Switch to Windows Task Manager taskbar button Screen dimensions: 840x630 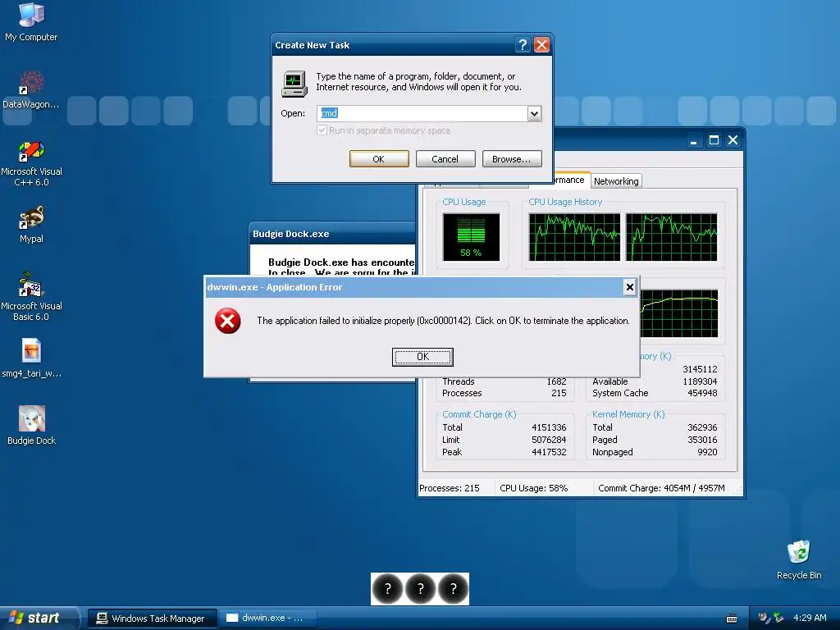coord(152,619)
